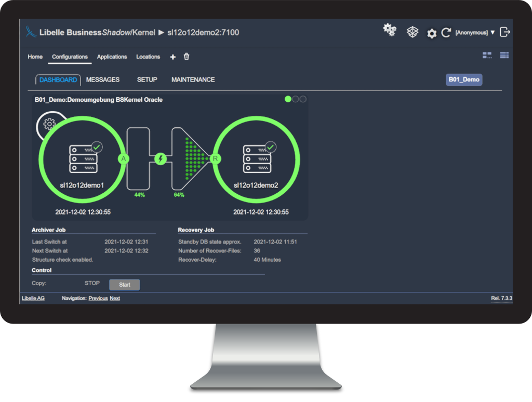
Task: Open the Configurations menu item
Action: (70, 57)
